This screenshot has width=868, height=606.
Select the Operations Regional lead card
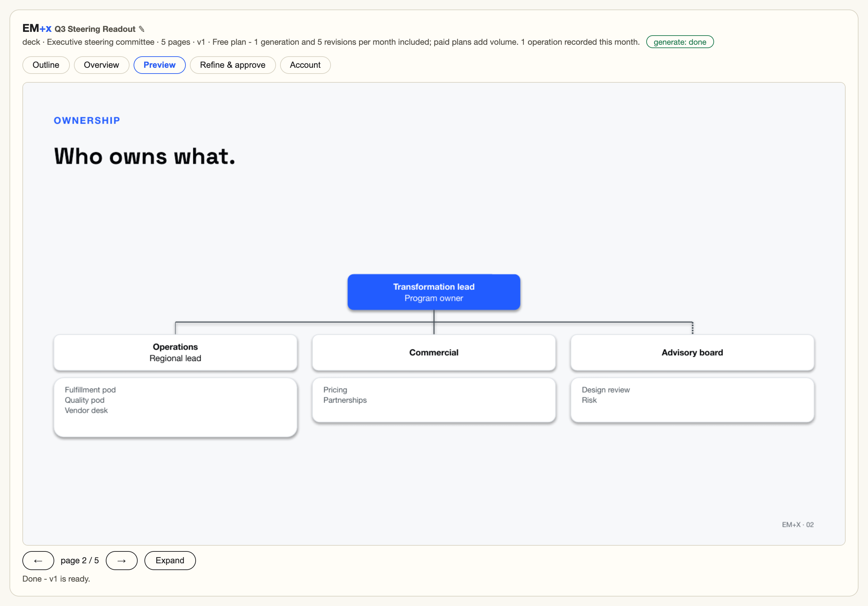pos(175,352)
